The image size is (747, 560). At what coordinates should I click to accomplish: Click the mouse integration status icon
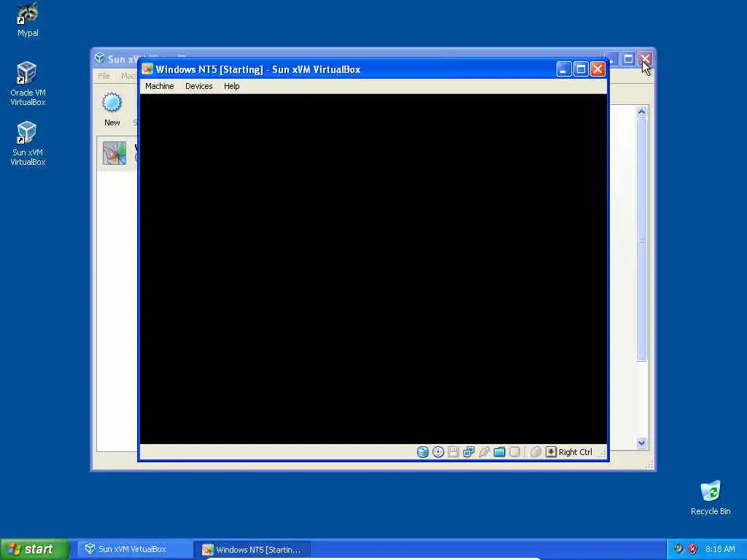tap(535, 452)
